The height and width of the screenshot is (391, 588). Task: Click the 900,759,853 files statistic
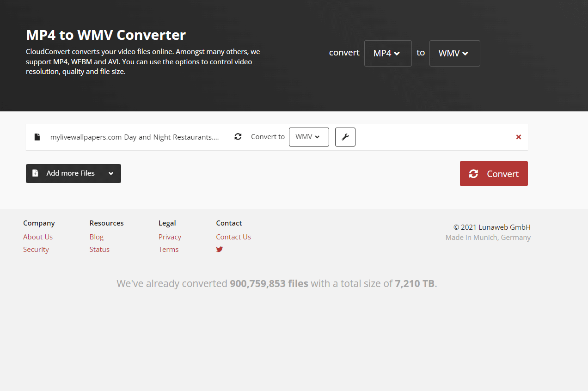click(x=269, y=283)
